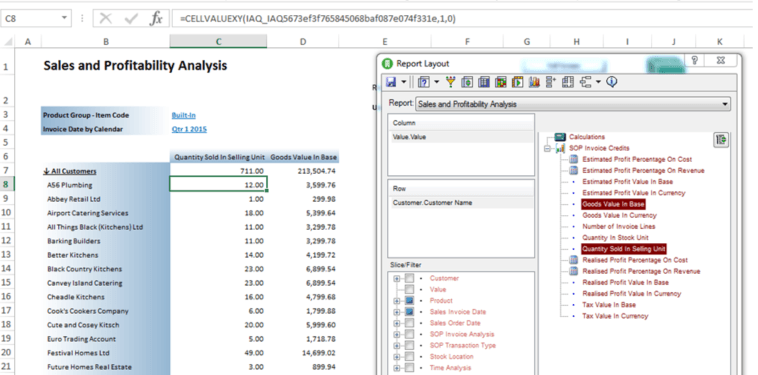Tick the Customer slice checkbox
This screenshot has width=758, height=375.
coord(409,278)
